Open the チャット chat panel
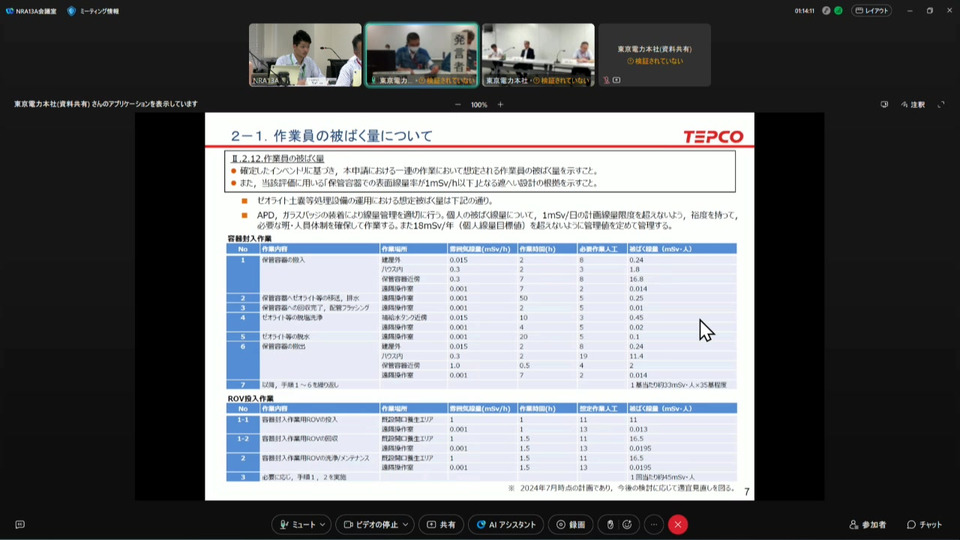The height and width of the screenshot is (540, 960). (924, 525)
